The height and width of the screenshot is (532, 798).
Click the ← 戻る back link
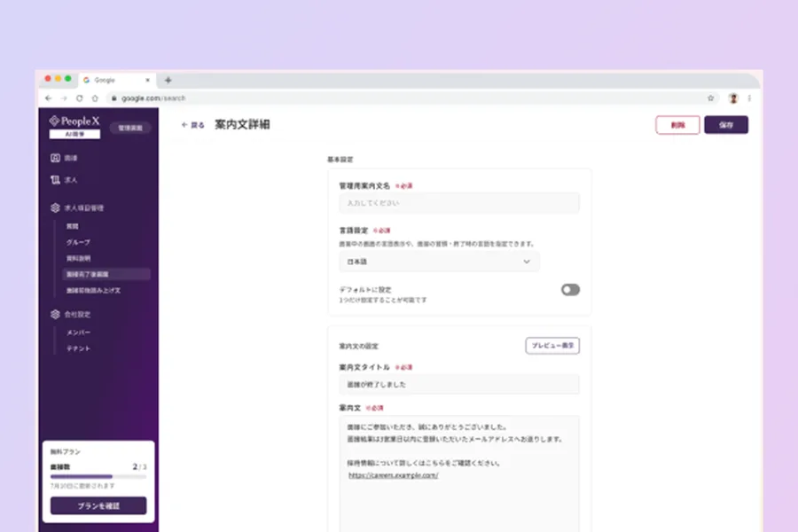click(x=193, y=125)
